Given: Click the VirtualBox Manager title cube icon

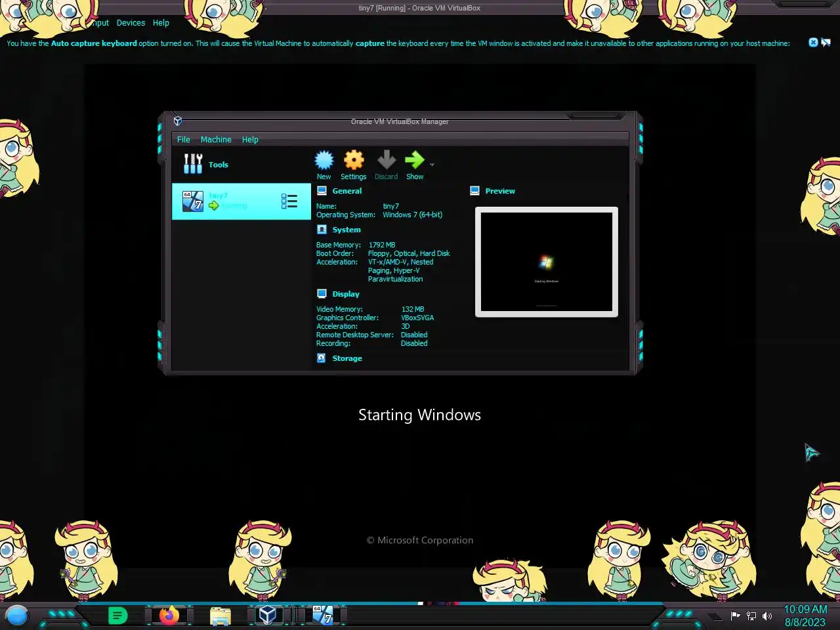Looking at the screenshot, I should [178, 121].
